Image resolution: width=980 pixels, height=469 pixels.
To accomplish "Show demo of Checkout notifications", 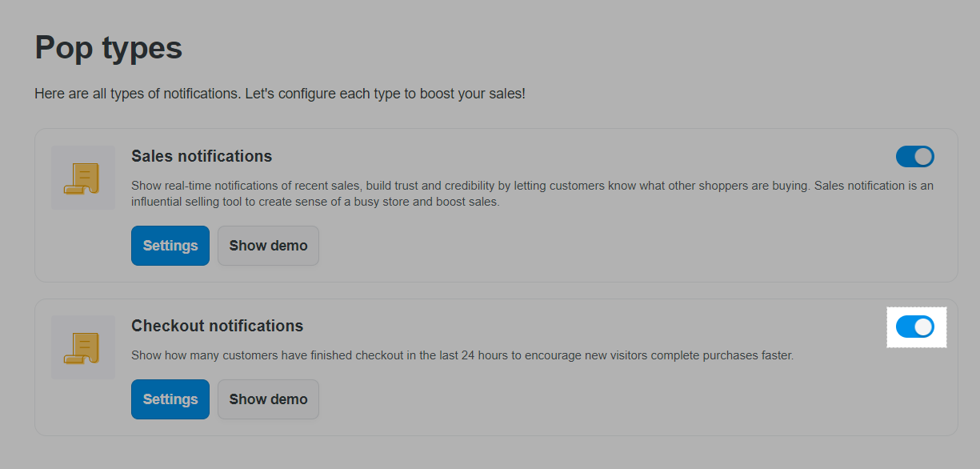I will [268, 399].
